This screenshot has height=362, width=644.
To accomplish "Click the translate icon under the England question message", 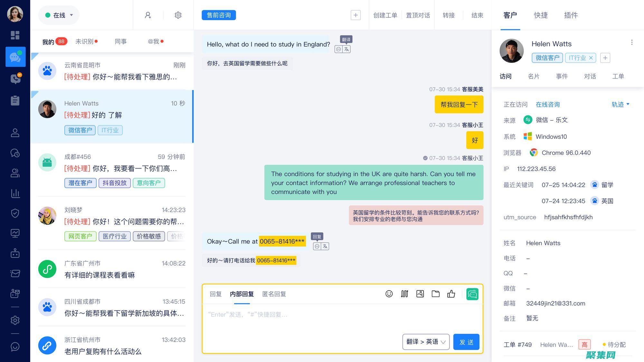I will click(x=346, y=49).
